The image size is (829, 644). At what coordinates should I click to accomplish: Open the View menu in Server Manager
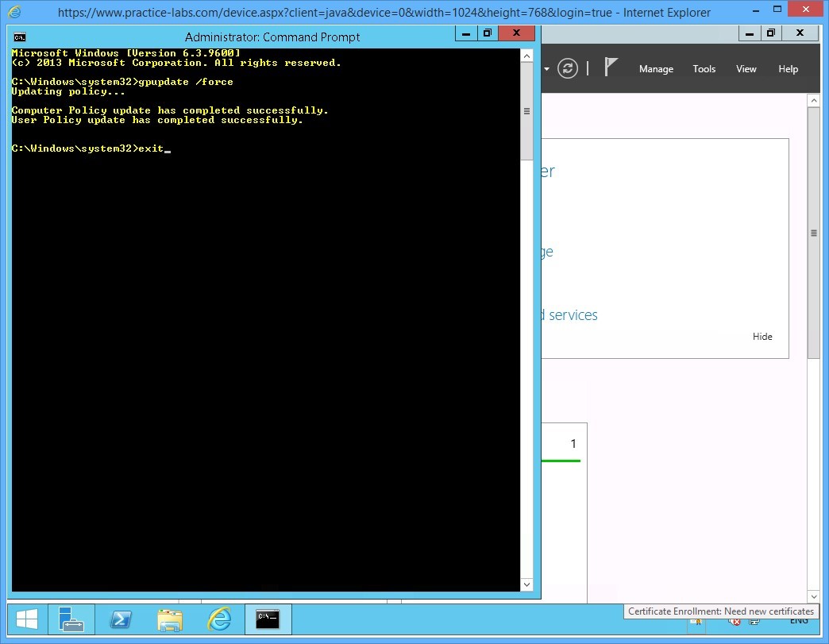coord(746,69)
